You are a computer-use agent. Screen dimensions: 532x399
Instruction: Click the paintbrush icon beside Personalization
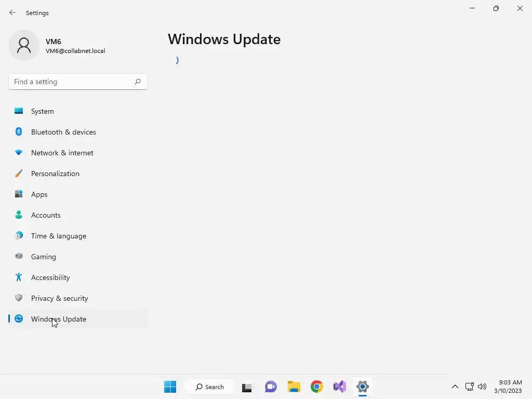coord(19,174)
